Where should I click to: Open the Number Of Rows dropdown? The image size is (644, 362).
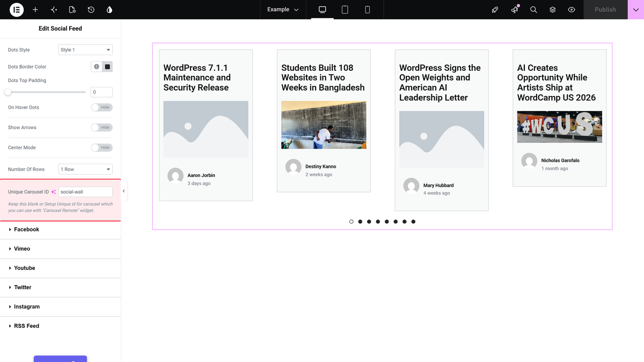click(x=85, y=169)
